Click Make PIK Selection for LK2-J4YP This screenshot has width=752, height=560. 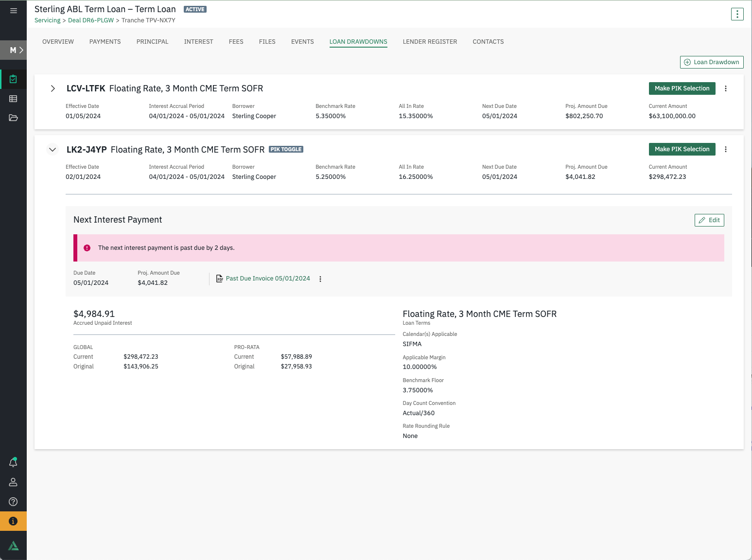(x=682, y=149)
